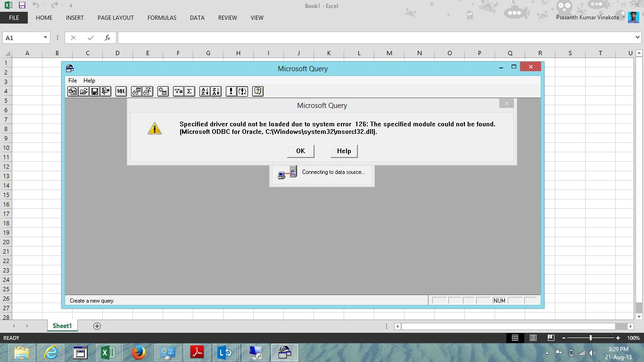Click the Add Tables plus icon
The height and width of the screenshot is (362, 644).
tap(163, 91)
